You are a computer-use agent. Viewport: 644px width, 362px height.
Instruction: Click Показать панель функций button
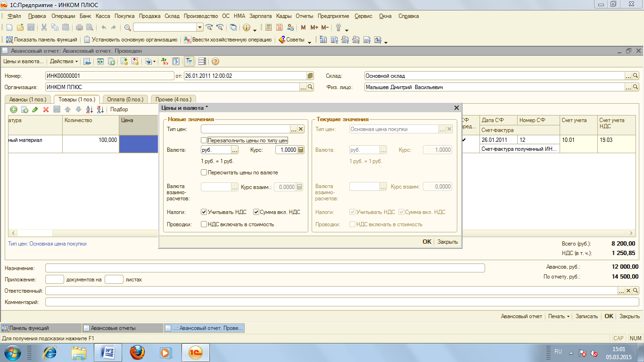[41, 40]
